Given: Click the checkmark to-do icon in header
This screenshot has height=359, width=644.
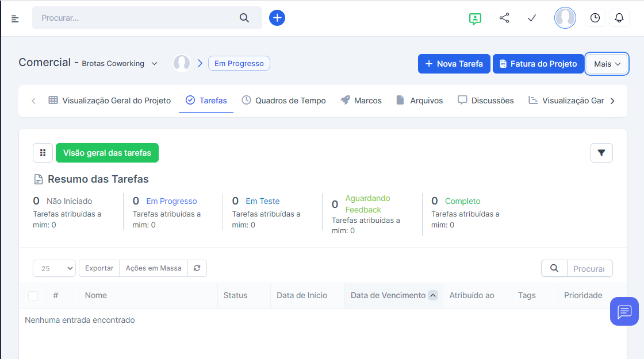Looking at the screenshot, I should coord(532,18).
